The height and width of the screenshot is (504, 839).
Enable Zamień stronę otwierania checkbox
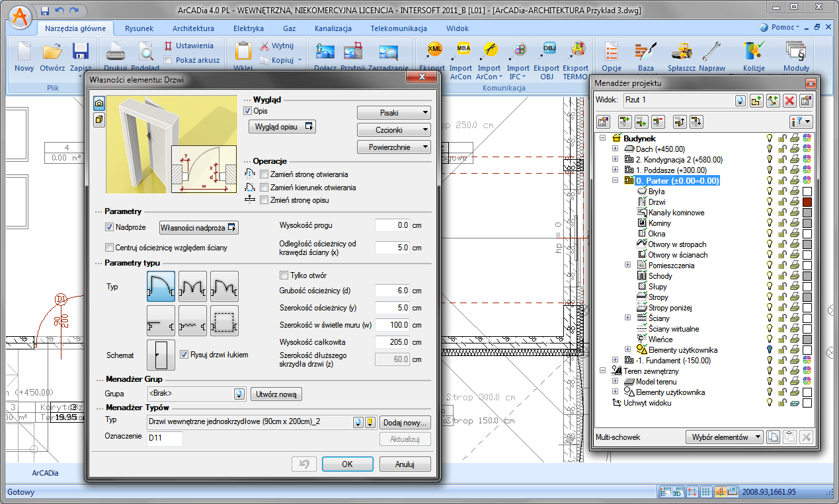[x=264, y=174]
